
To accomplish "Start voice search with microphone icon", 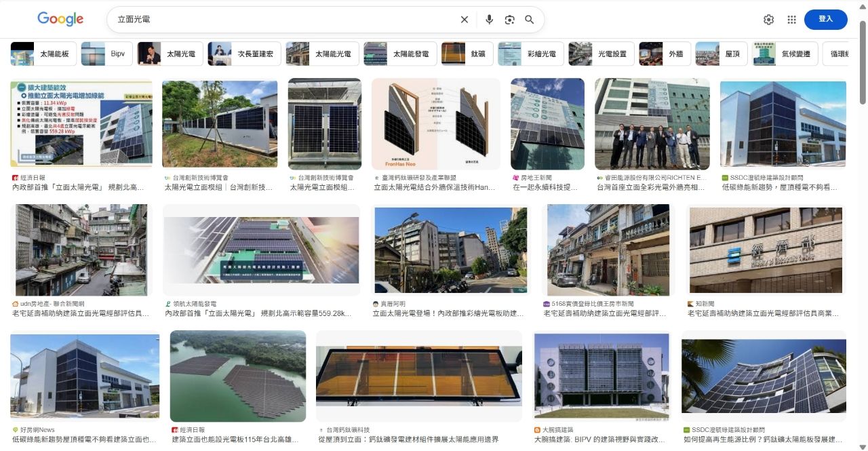I will (x=489, y=20).
